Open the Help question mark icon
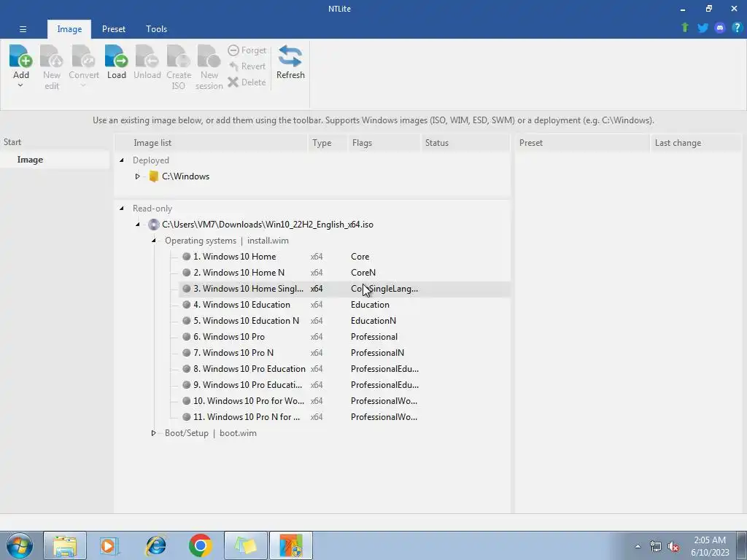 (737, 28)
